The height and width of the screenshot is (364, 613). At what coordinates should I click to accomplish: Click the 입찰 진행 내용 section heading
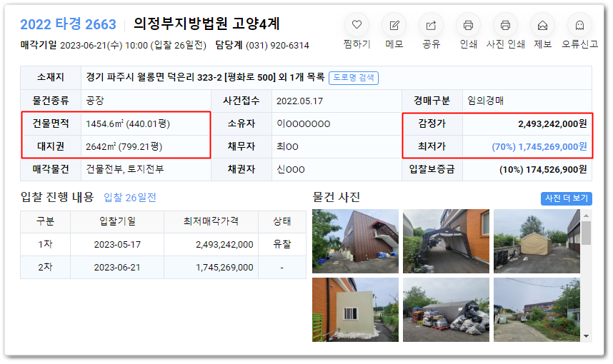57,197
